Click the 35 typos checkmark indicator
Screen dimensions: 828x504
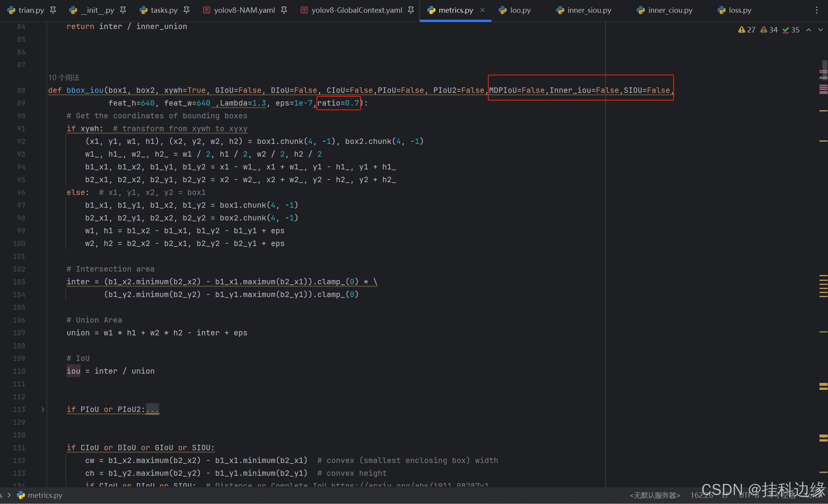tap(791, 30)
